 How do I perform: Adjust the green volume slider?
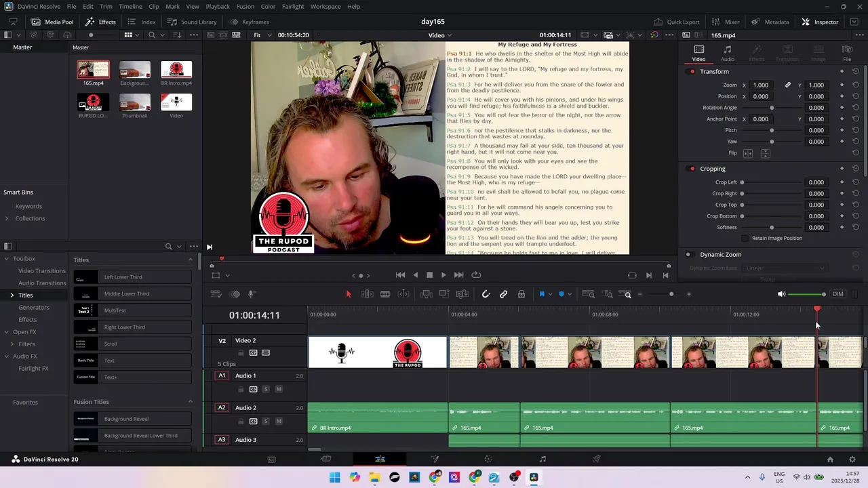808,294
